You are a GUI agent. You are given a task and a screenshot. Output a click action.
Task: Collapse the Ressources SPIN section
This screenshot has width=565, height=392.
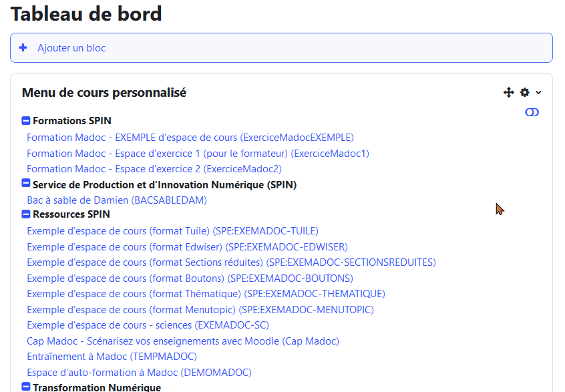25,214
